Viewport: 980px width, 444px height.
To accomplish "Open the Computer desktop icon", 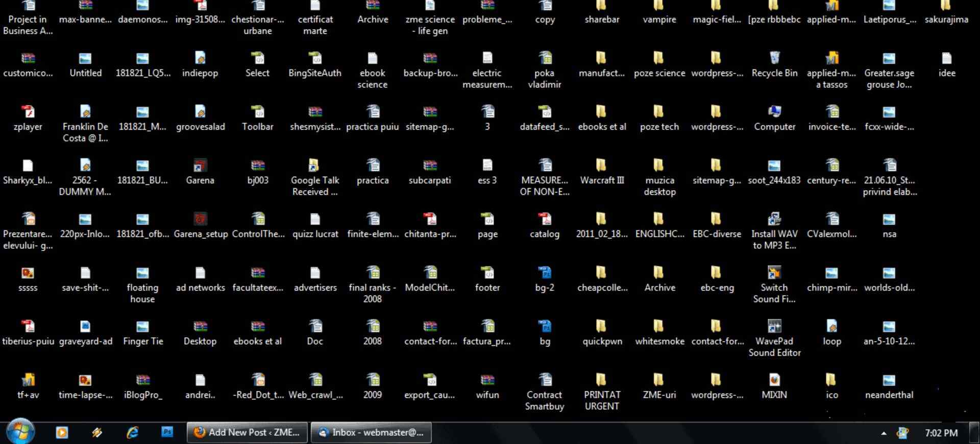I will [774, 118].
